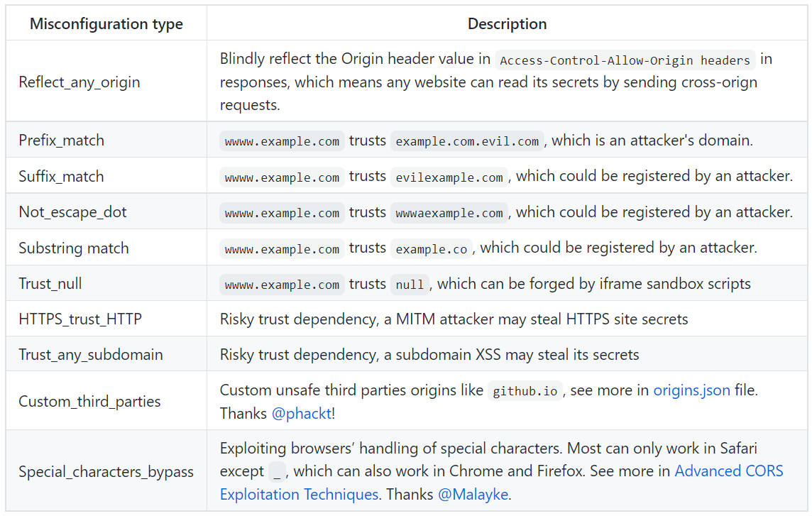The width and height of the screenshot is (812, 516).
Task: Open the origins.json file link
Action: coord(691,390)
